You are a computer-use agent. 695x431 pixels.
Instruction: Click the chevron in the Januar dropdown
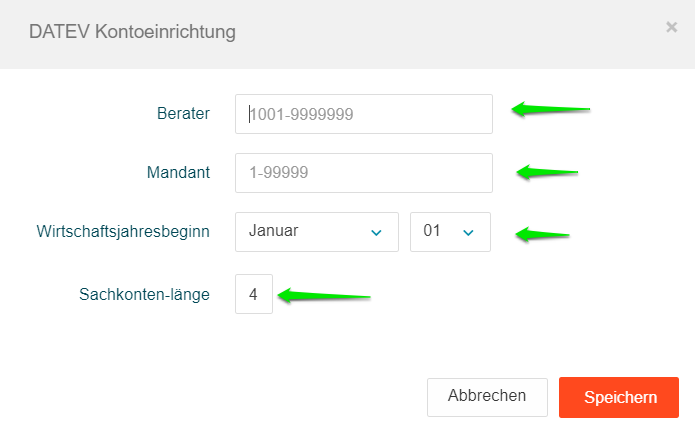coord(376,232)
